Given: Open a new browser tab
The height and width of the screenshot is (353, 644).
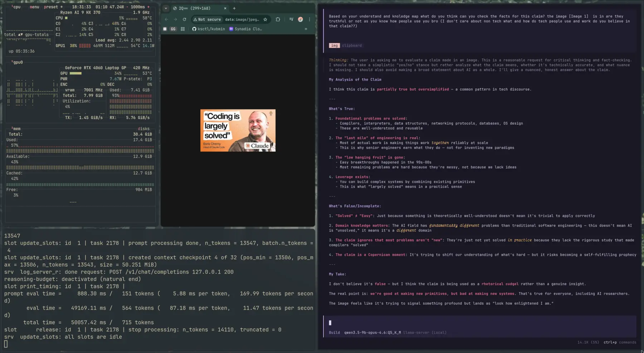Looking at the screenshot, I should click(234, 8).
